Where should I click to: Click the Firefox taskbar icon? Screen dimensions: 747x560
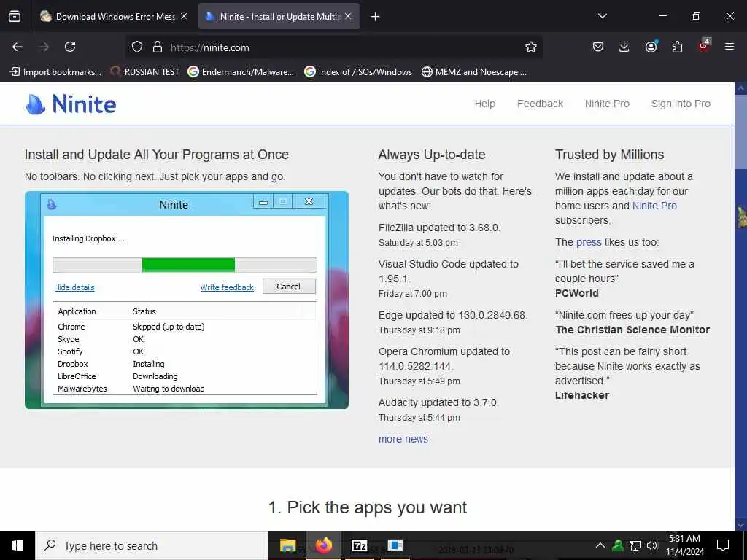click(x=323, y=545)
